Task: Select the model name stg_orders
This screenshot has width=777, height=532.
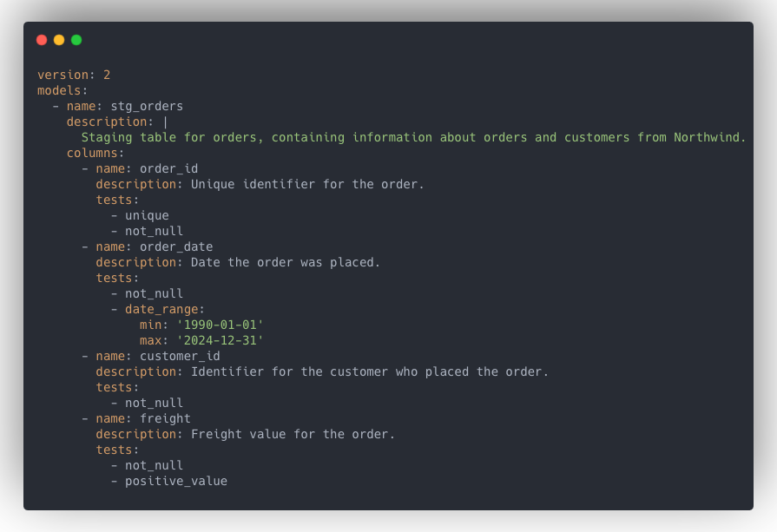Action: [x=147, y=106]
